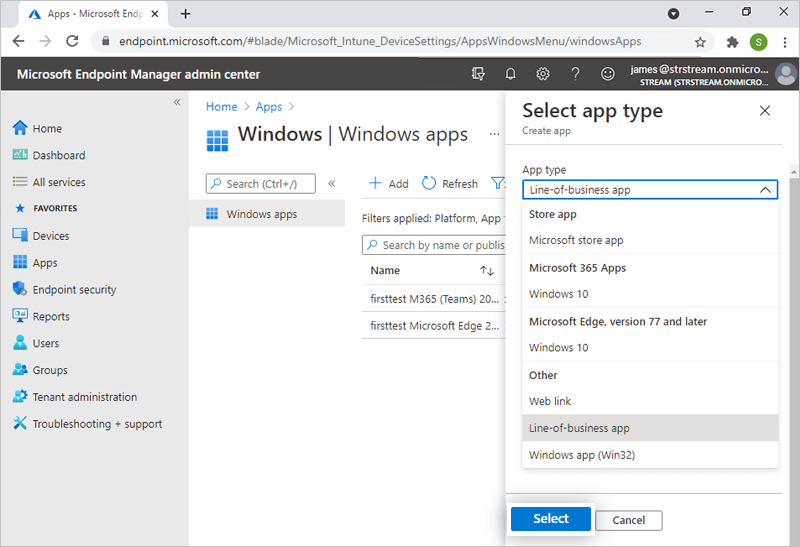Screen dimensions: 800x547
Task: Open browser extensions puzzle icon
Action: [732, 42]
